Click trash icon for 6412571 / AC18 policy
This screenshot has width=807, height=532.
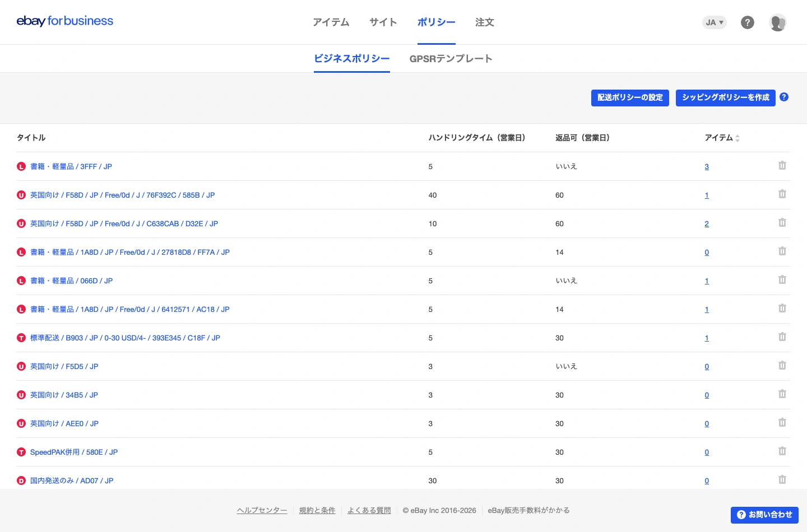pyautogui.click(x=782, y=309)
